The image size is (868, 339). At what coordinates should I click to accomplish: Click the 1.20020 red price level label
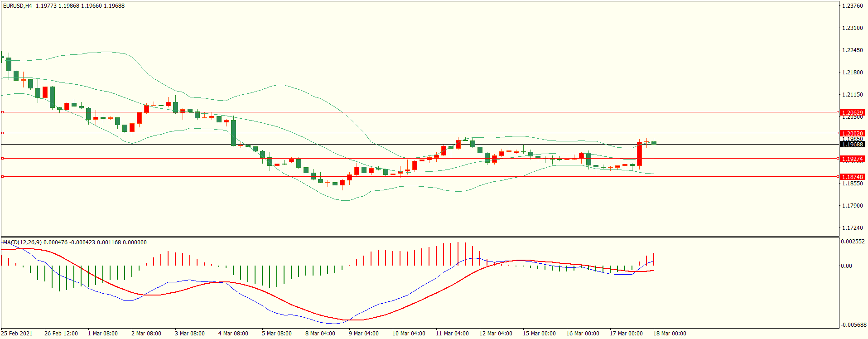click(x=852, y=134)
